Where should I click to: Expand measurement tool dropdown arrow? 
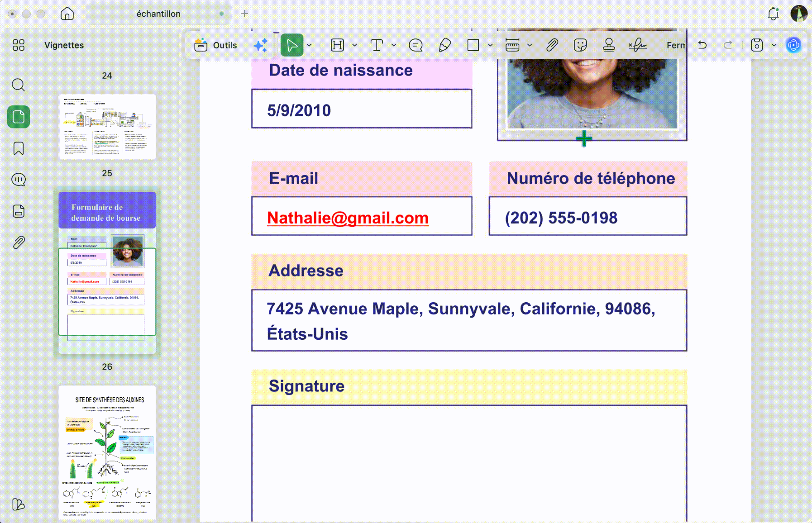530,45
